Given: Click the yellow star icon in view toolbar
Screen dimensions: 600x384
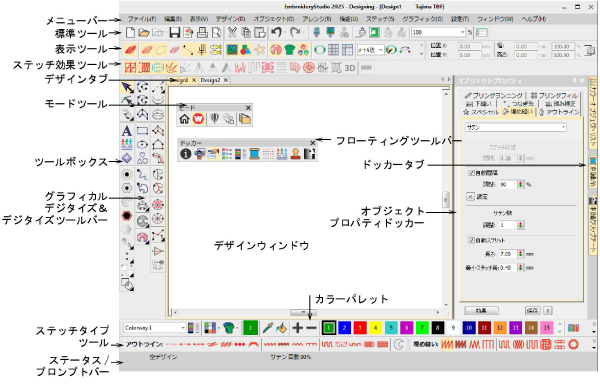Looking at the screenshot, I should tap(260, 50).
